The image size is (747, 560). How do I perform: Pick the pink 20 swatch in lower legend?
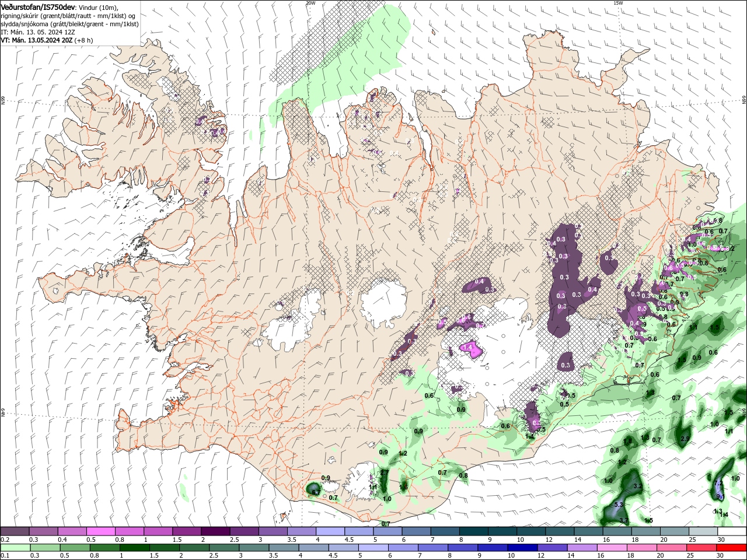pos(671,548)
